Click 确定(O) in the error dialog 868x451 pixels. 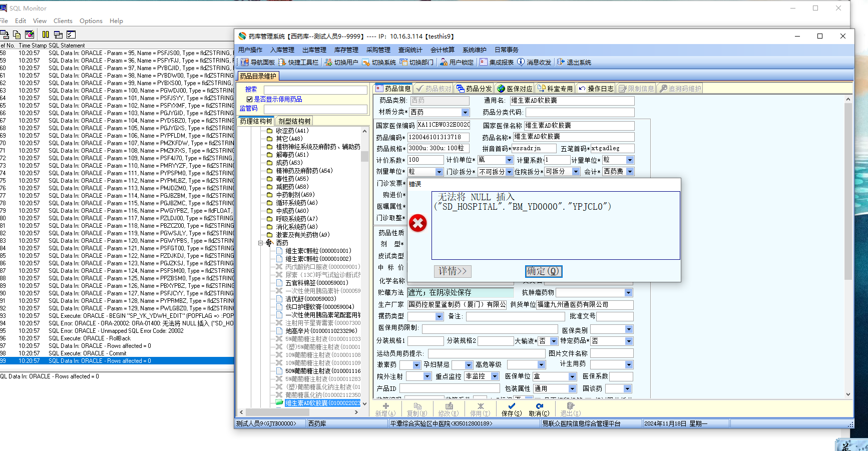544,271
